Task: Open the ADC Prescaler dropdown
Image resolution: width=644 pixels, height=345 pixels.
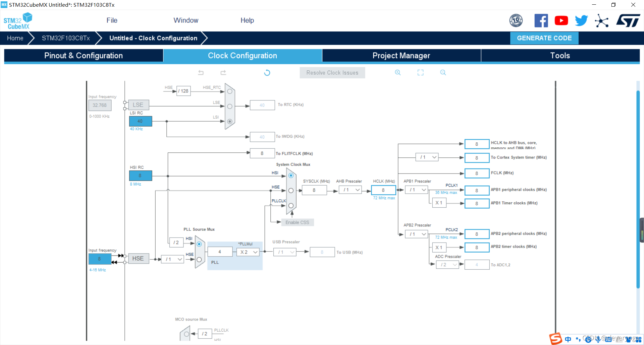Action: 447,265
